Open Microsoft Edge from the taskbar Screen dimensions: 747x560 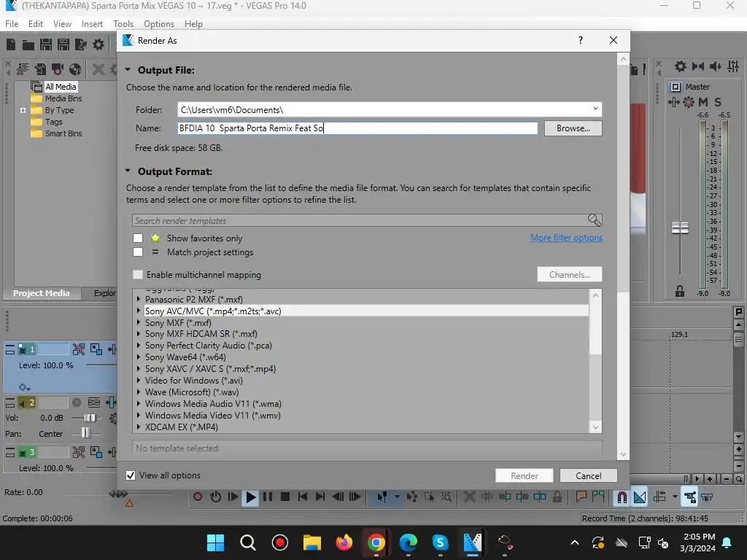[x=409, y=542]
